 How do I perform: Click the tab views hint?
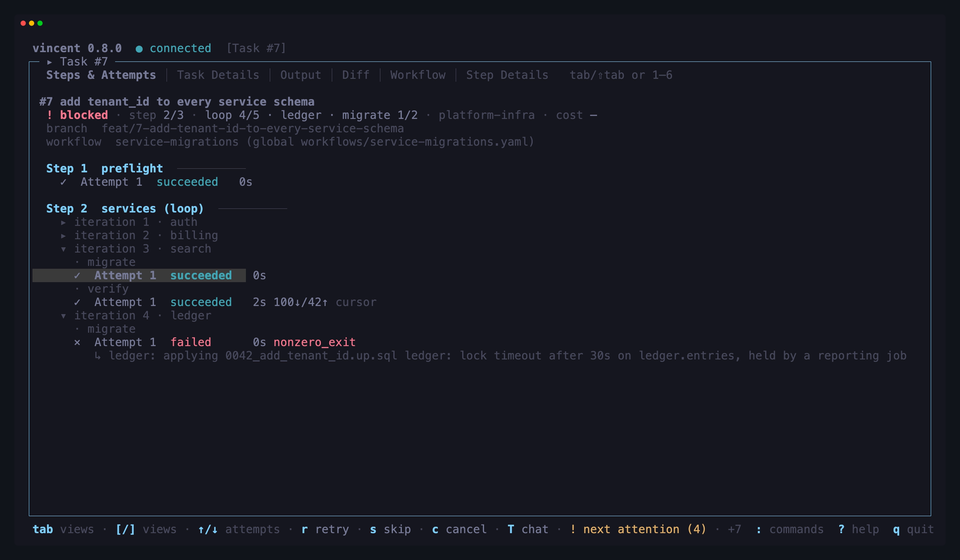(63, 529)
